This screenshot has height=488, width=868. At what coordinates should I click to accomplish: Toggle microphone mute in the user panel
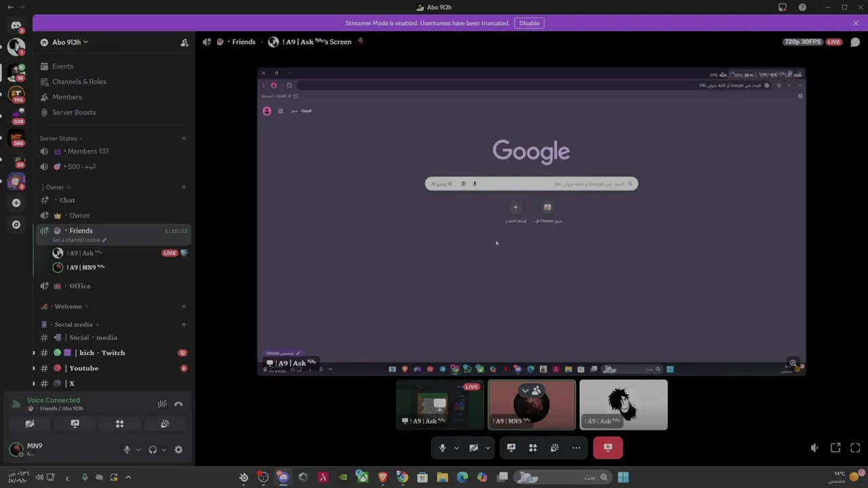[x=127, y=449]
